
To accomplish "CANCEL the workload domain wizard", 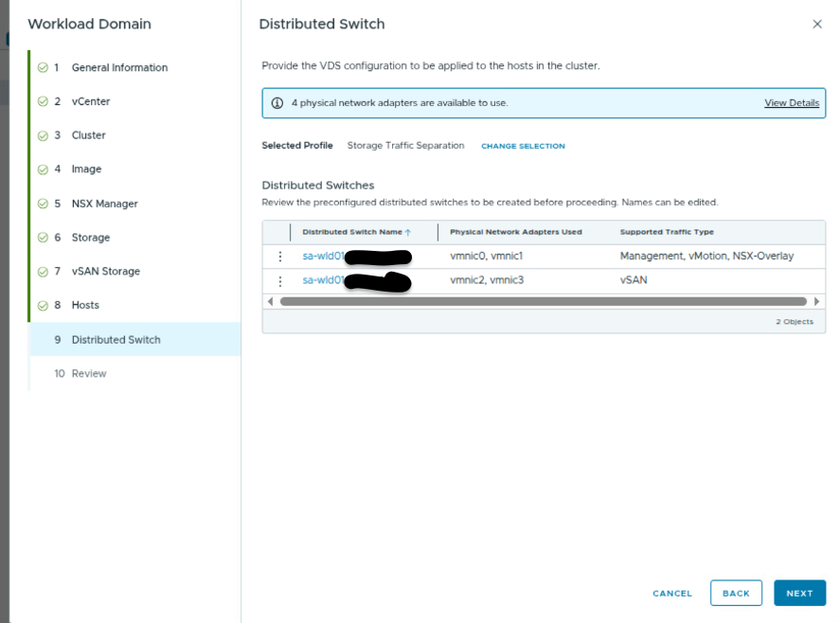I will 672,594.
